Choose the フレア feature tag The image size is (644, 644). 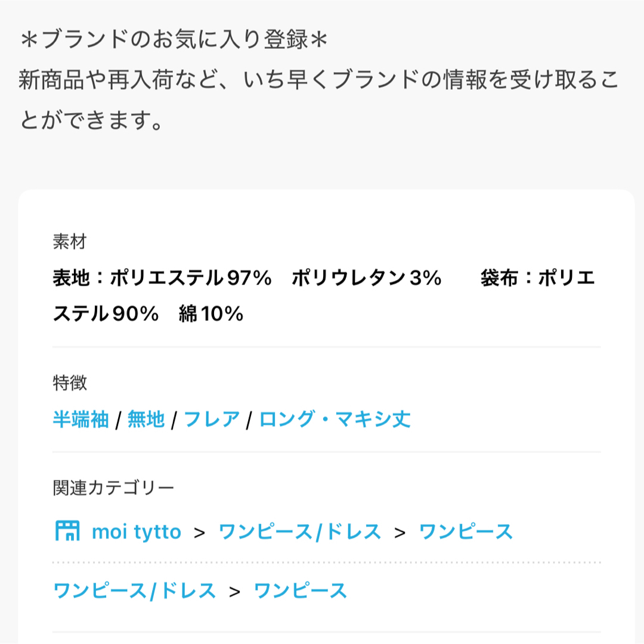click(x=212, y=419)
